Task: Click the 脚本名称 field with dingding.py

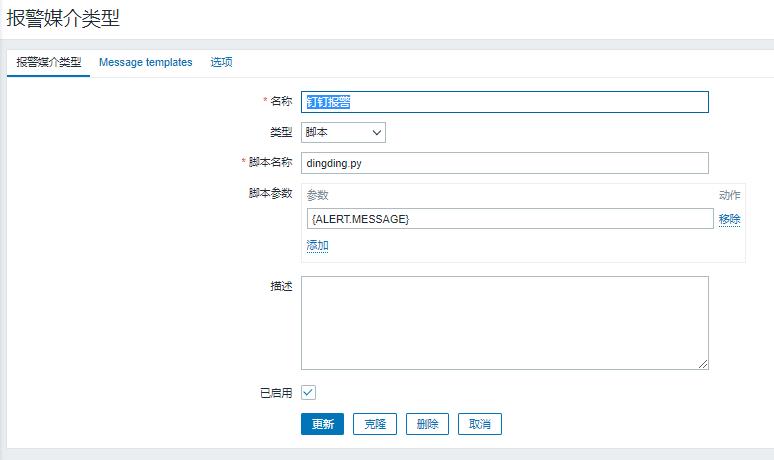Action: pos(504,163)
